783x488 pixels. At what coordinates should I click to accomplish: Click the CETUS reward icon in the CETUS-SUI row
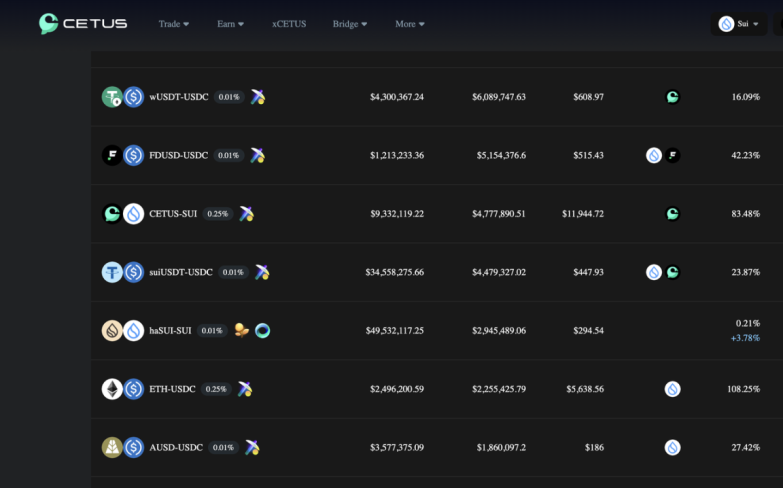click(x=673, y=214)
